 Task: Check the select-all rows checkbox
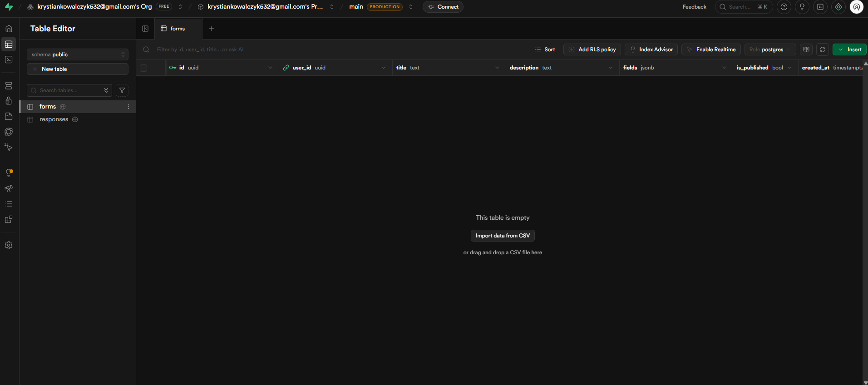coord(143,68)
